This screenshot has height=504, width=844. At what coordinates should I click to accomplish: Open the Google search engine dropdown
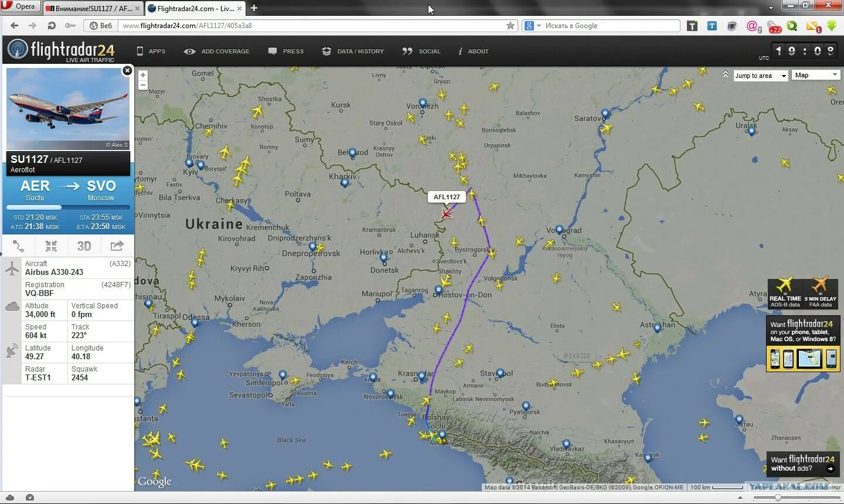(x=532, y=26)
